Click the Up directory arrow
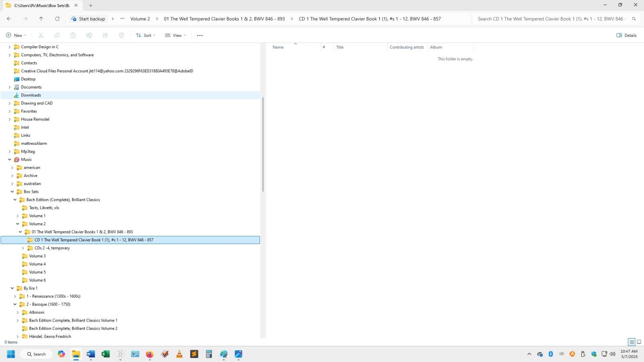This screenshot has height=362, width=644. click(41, 19)
